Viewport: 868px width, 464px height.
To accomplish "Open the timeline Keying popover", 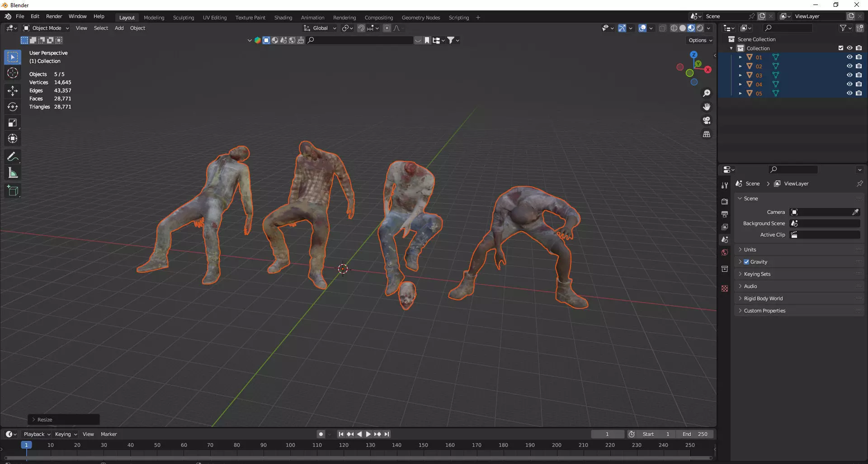I will coord(66,434).
